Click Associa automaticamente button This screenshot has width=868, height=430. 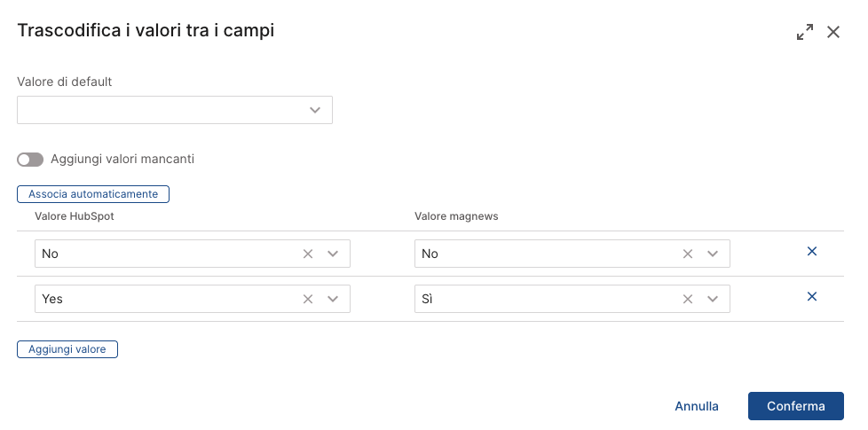point(93,193)
